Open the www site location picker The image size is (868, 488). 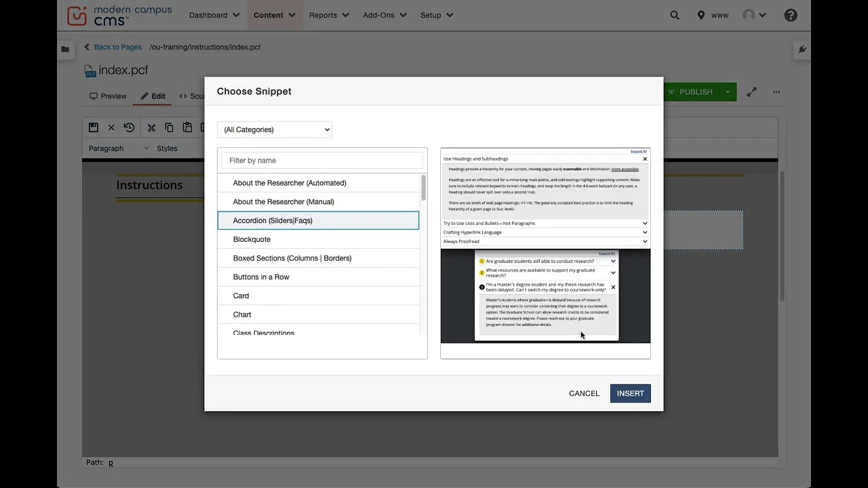click(x=713, y=15)
